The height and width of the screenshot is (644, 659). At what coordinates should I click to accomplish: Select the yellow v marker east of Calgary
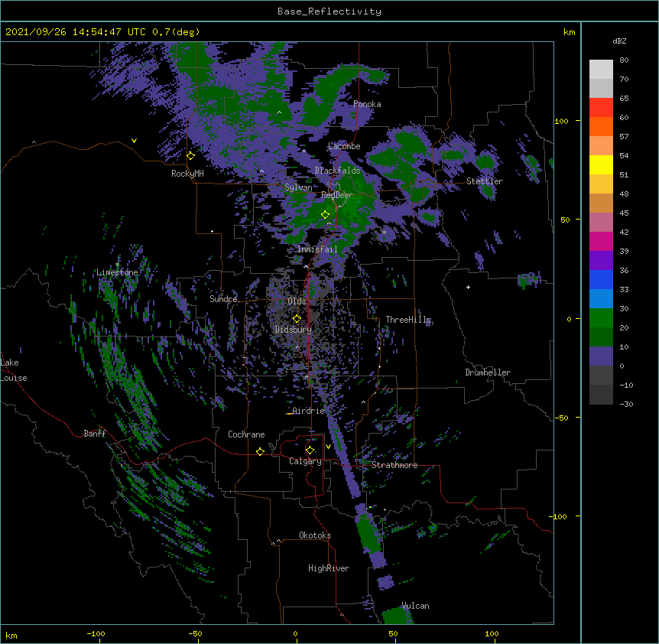328,447
